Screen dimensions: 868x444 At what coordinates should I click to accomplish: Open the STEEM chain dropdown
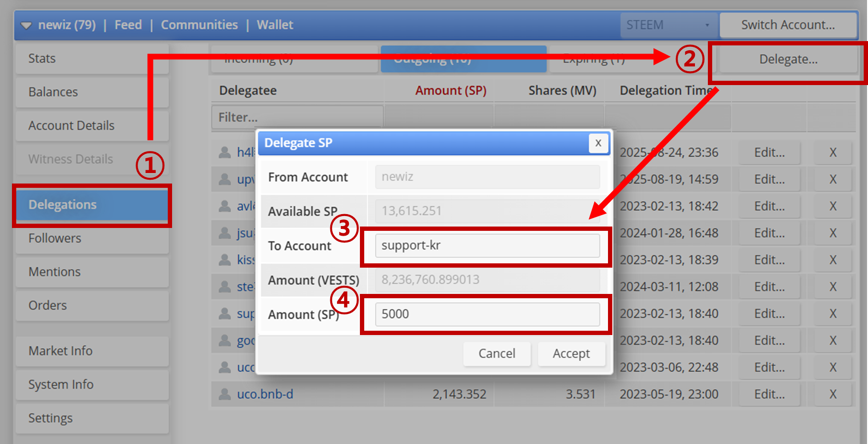coord(668,25)
